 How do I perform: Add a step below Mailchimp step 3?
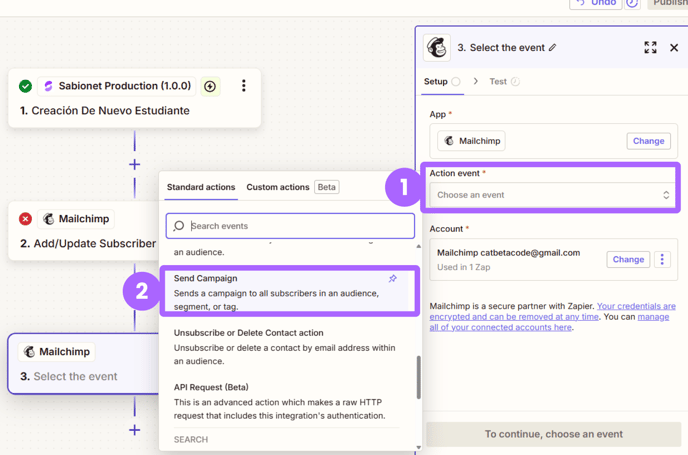[135, 430]
